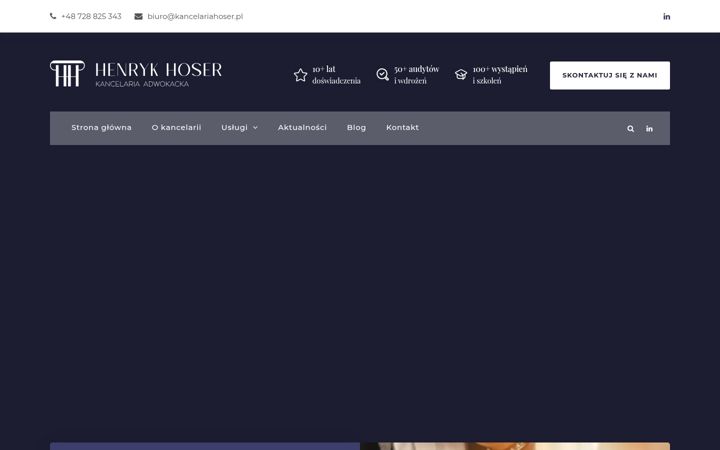720x450 pixels.
Task: Click email biuro@kancelariahoser.pl link
Action: (x=195, y=17)
